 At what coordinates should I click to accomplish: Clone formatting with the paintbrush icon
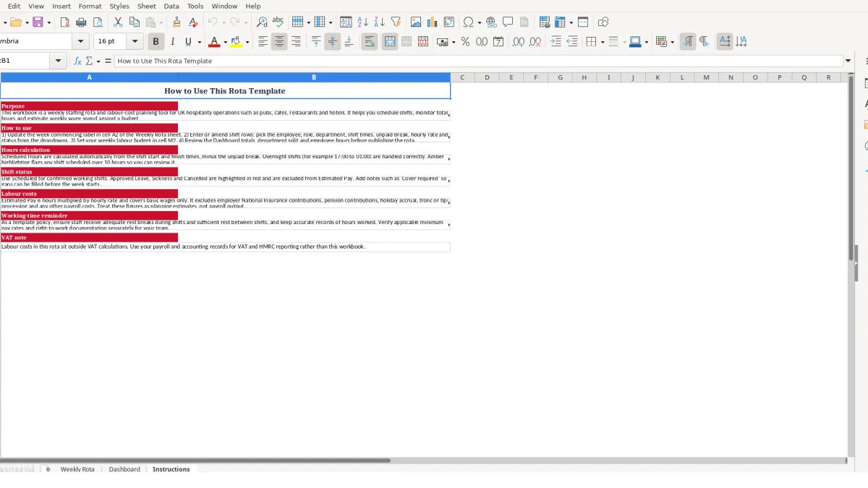coord(176,22)
